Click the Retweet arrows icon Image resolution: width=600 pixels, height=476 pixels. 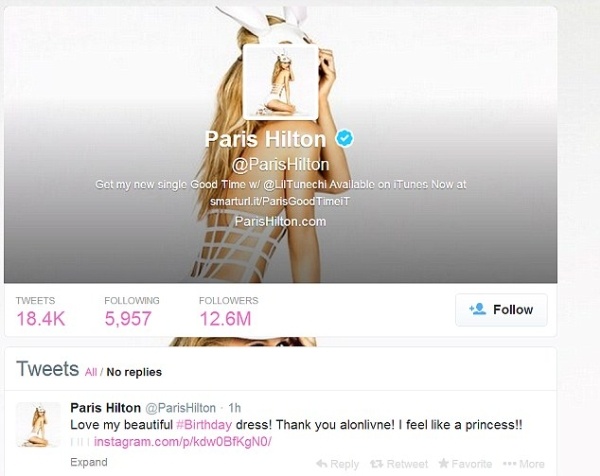pyautogui.click(x=377, y=464)
